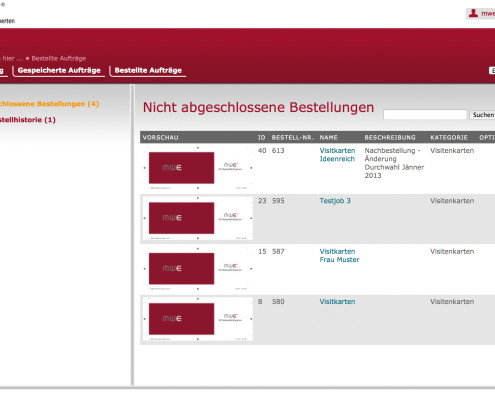Select ID cell 15
The image size is (495, 400).
pos(262,252)
